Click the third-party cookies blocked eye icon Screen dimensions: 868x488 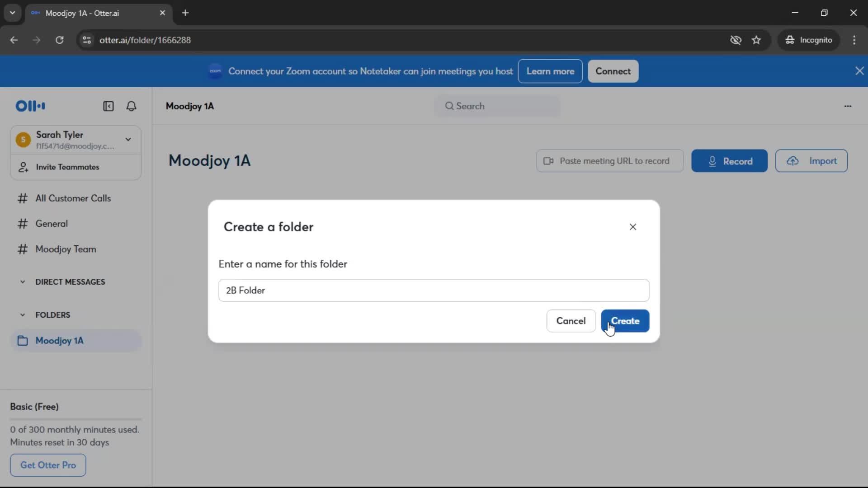pyautogui.click(x=736, y=40)
